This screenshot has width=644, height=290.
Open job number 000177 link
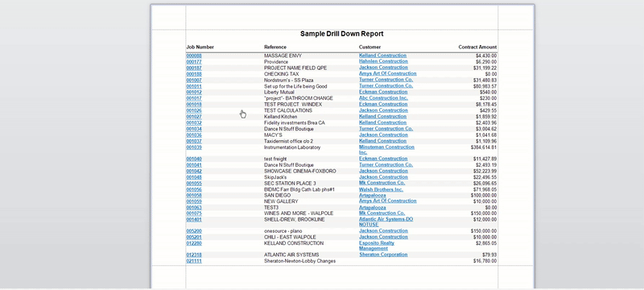[x=194, y=62]
